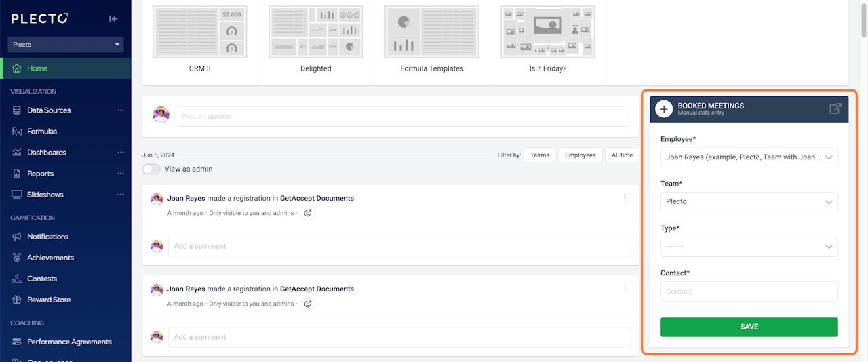
Task: Collapse the sidebar with the arrow icon
Action: (x=113, y=19)
